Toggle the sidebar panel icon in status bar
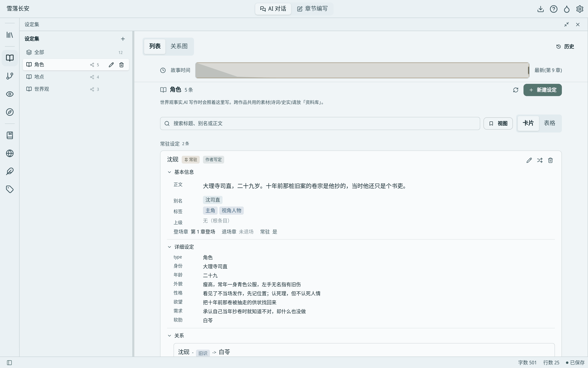Viewport: 588px width, 368px height. point(9,363)
